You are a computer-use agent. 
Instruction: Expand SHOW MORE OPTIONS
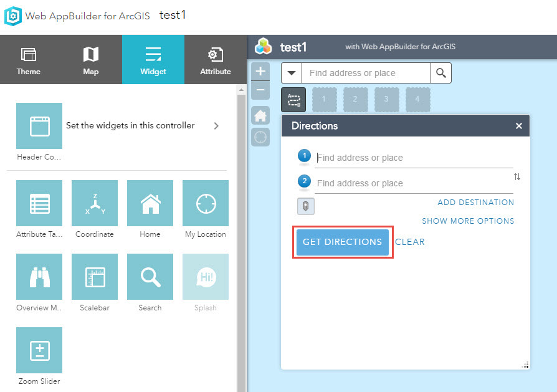[468, 221]
